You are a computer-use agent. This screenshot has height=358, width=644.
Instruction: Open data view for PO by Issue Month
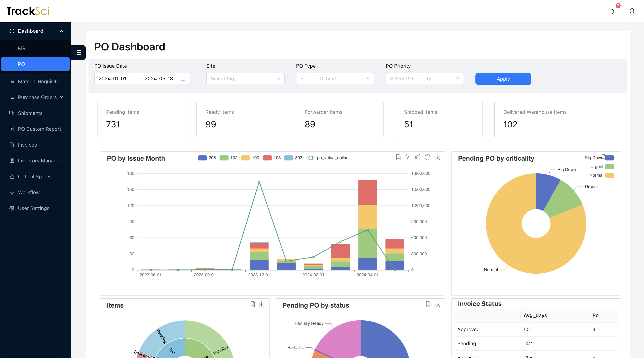(x=398, y=157)
